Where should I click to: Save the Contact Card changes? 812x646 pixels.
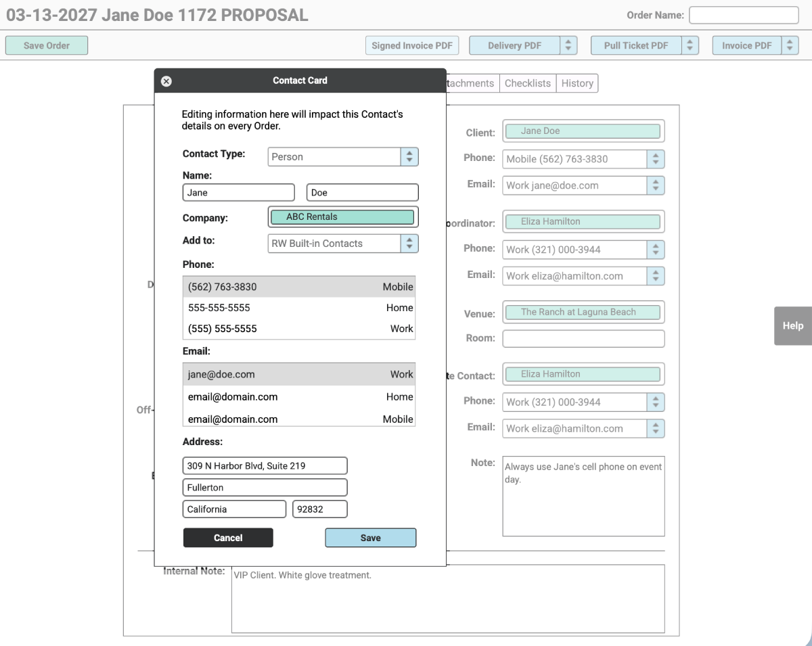371,538
